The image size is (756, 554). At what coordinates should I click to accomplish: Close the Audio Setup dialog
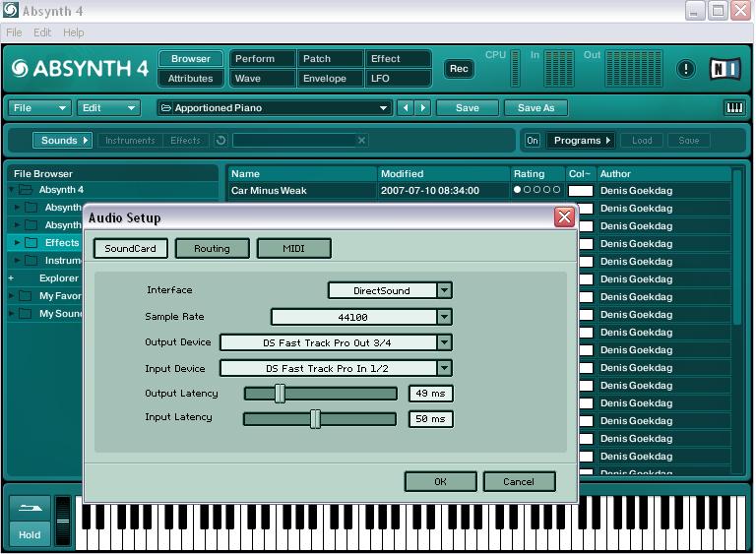pyautogui.click(x=564, y=216)
